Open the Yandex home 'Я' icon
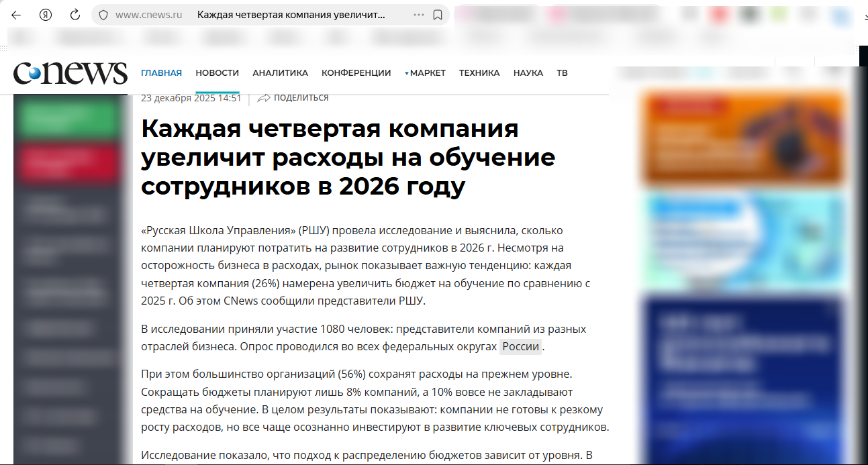Screen dimensions: 868x465 46,15
